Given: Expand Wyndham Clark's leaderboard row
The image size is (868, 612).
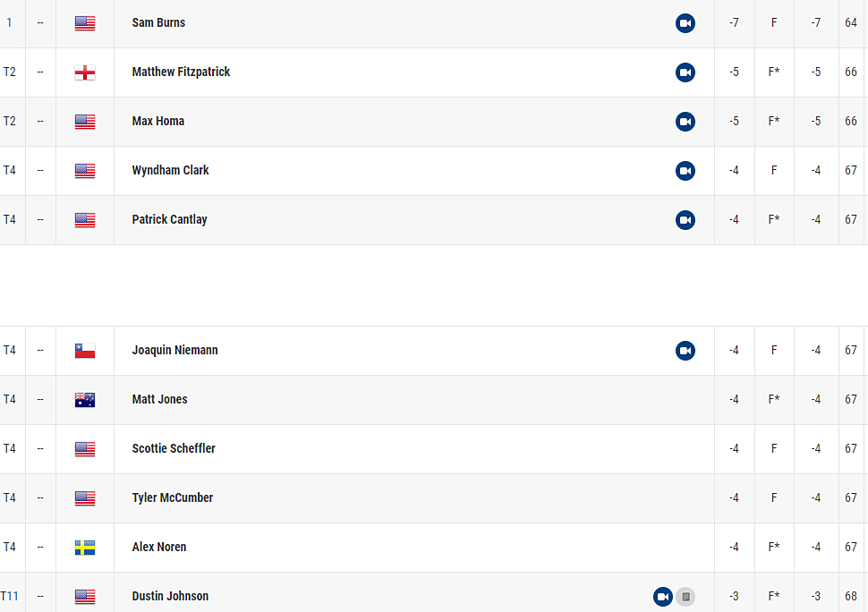Looking at the screenshot, I should click(x=434, y=171).
